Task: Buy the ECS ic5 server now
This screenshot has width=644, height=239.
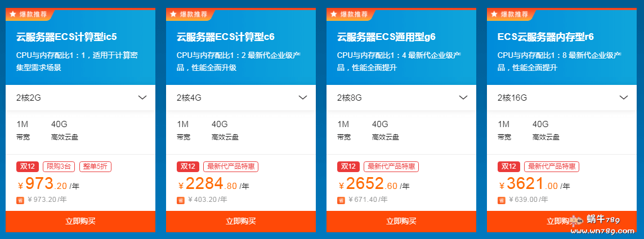Action: (x=80, y=221)
